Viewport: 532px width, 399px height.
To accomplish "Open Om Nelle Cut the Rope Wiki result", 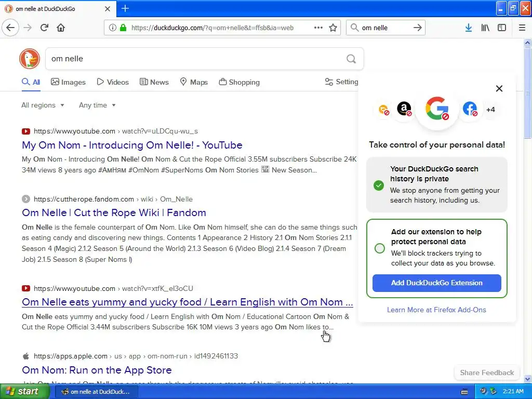I will coord(114,212).
